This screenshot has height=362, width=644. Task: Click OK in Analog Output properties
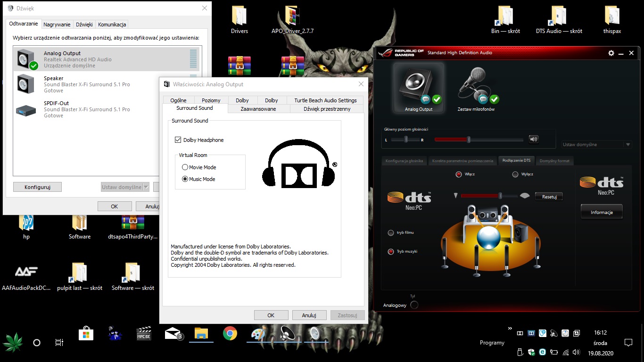[x=271, y=315]
